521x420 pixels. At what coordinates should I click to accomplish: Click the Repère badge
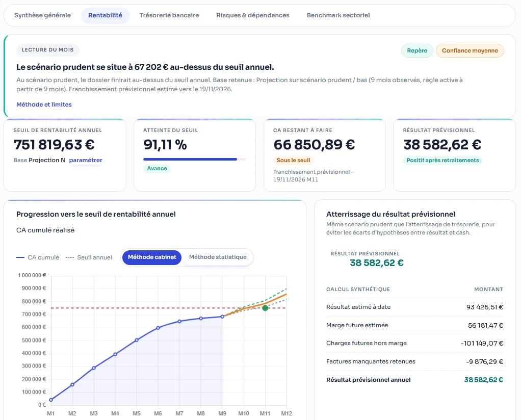point(417,50)
